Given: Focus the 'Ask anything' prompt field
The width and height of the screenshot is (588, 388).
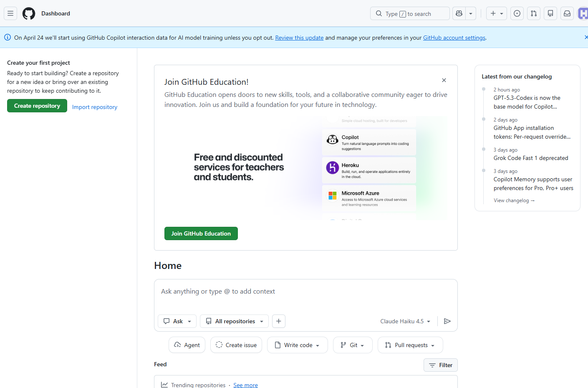Looking at the screenshot, I should tap(305, 292).
